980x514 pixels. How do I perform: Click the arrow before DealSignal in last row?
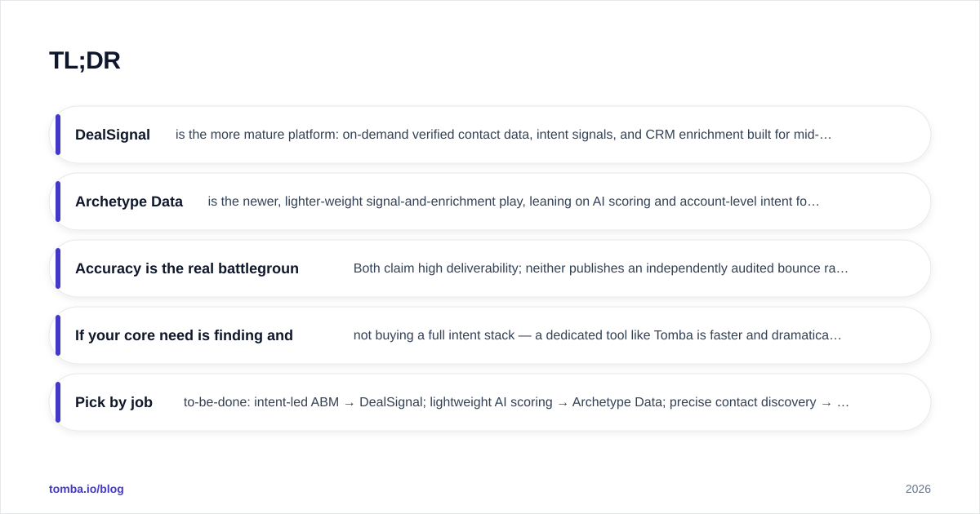pos(349,403)
